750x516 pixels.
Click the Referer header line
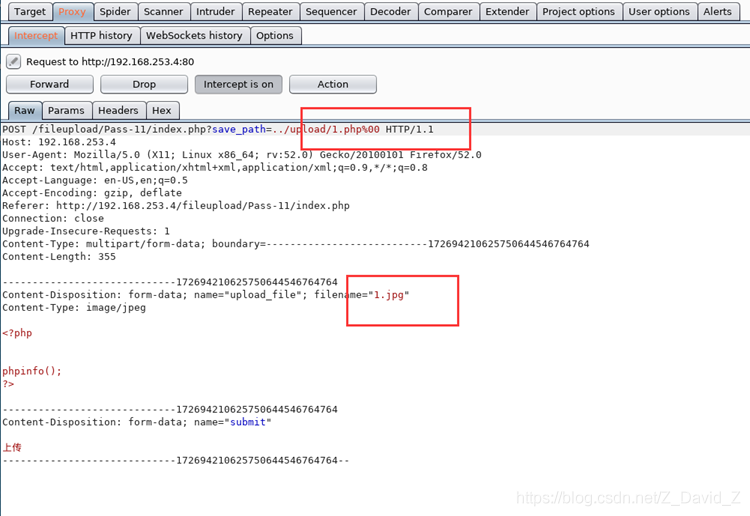pyautogui.click(x=176, y=206)
